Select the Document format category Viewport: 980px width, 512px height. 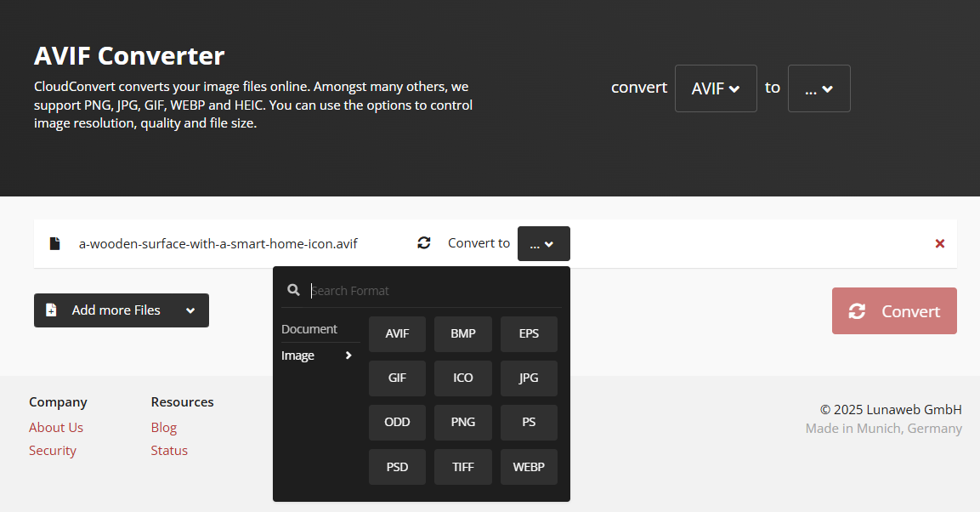pos(309,329)
